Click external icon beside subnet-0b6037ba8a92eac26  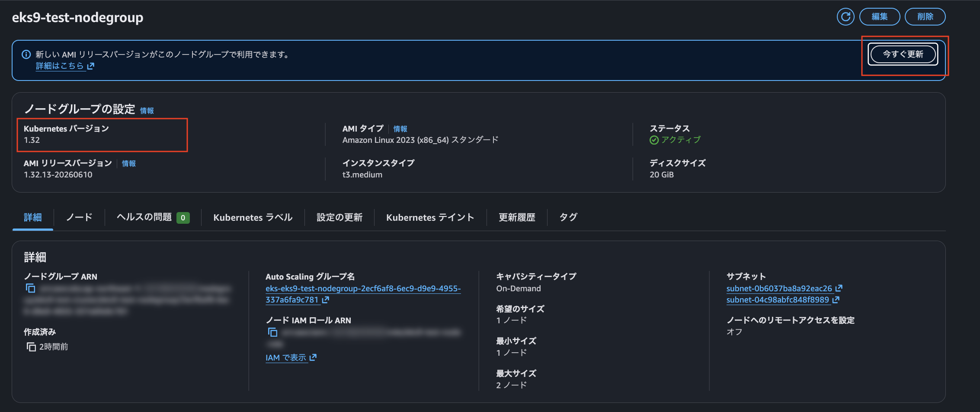839,288
